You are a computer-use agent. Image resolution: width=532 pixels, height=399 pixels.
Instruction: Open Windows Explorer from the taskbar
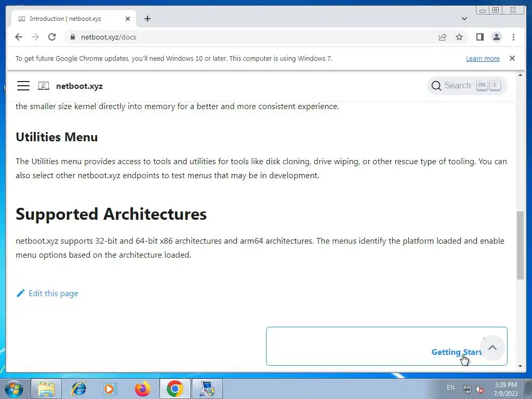(46, 389)
